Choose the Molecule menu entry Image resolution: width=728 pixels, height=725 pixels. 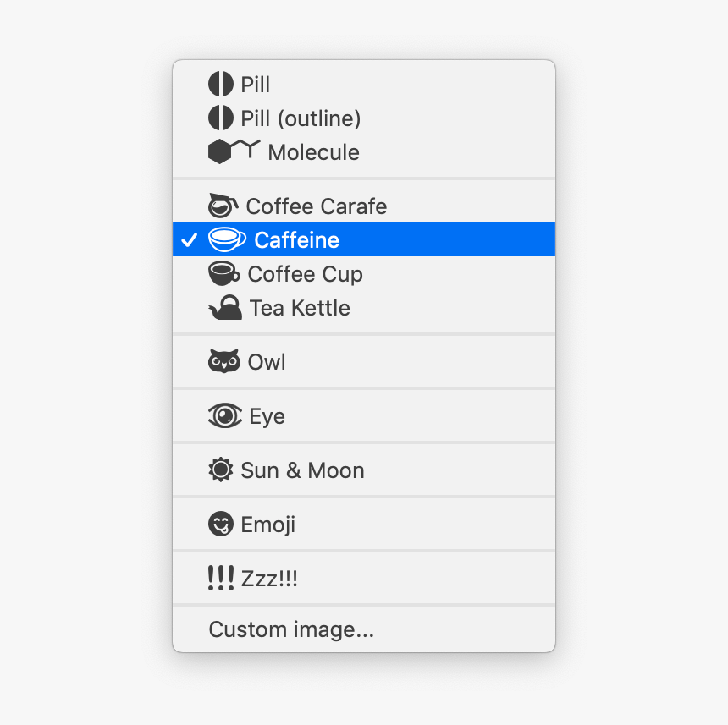pyautogui.click(x=313, y=152)
